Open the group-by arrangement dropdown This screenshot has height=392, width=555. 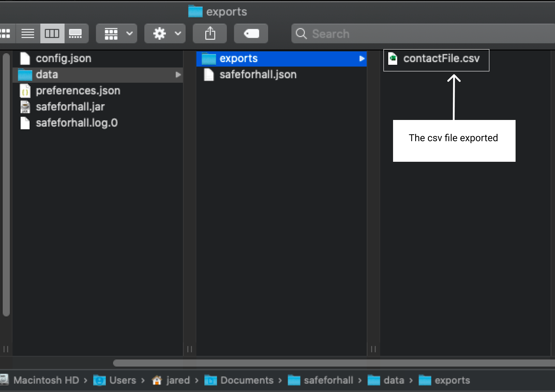pos(117,33)
